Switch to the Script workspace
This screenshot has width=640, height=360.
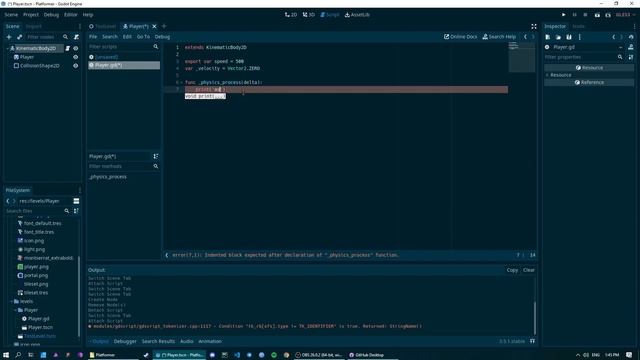click(x=329, y=15)
